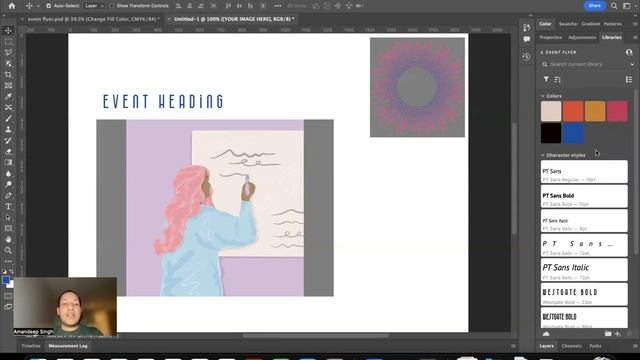The height and width of the screenshot is (360, 640).
Task: Go back from the Event Flyer library
Action: 542,52
